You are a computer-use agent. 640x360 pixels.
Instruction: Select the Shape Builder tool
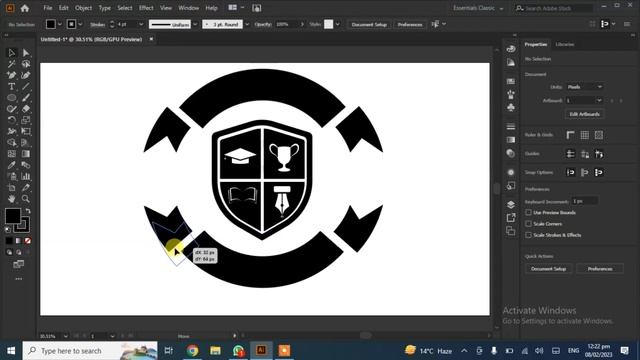[11, 142]
